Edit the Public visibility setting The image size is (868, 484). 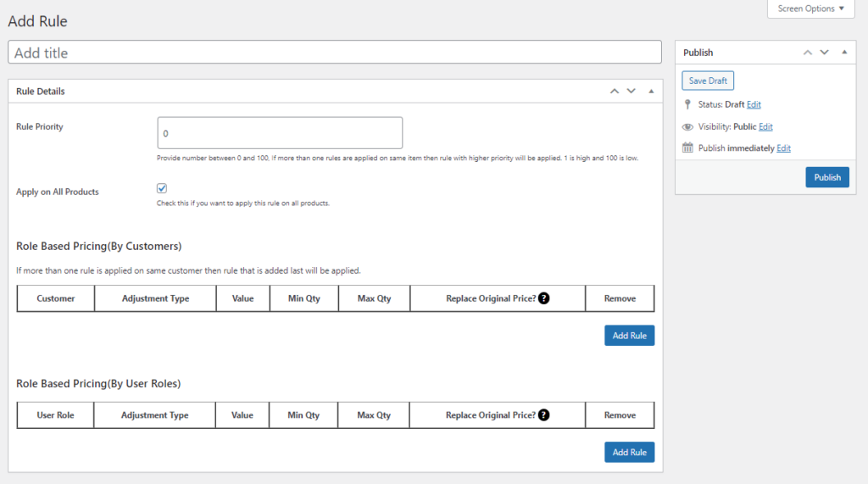tap(765, 127)
